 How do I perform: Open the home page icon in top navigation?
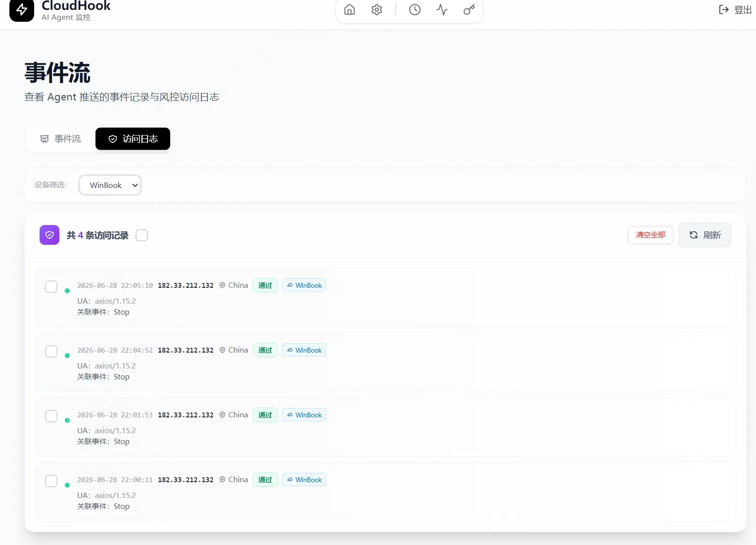(349, 9)
